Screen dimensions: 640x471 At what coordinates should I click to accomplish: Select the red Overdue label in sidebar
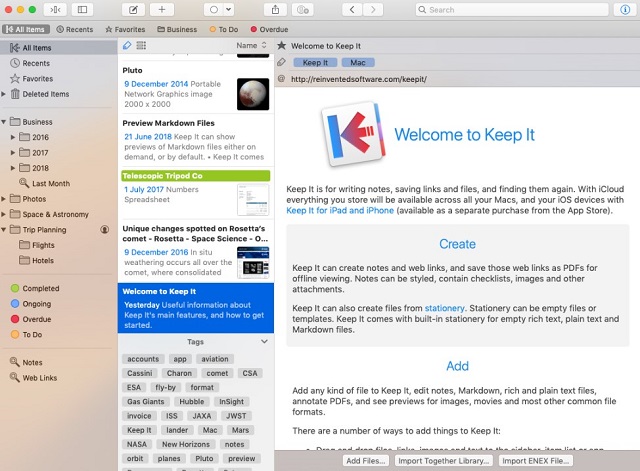click(36, 320)
